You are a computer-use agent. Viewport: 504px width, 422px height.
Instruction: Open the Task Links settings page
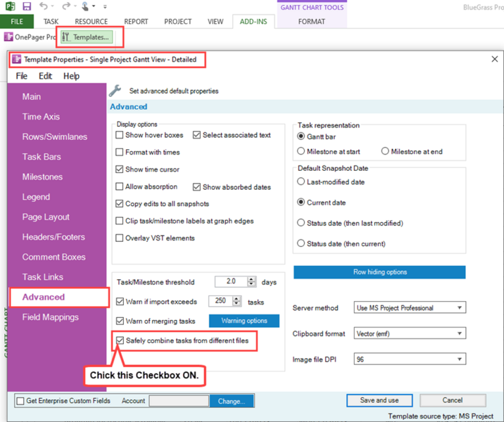pyautogui.click(x=42, y=277)
